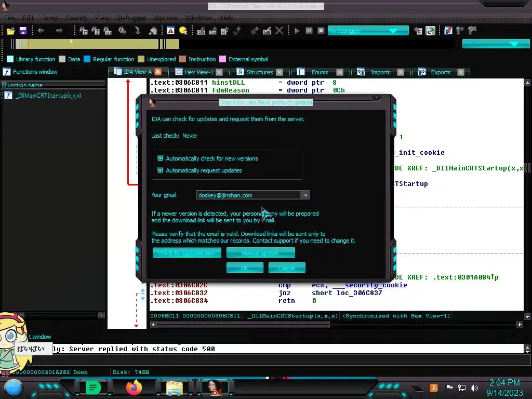
Task: Click the External symbol color swatch
Action: click(222, 59)
